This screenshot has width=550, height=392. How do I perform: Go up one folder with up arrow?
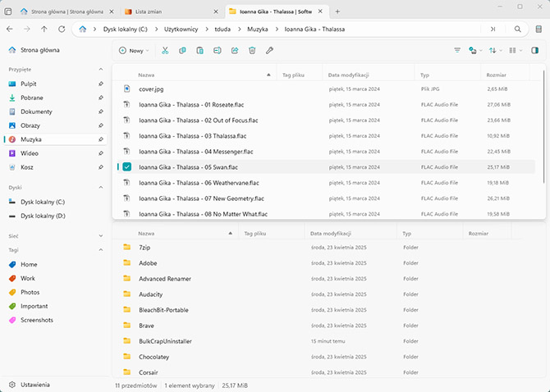44,29
